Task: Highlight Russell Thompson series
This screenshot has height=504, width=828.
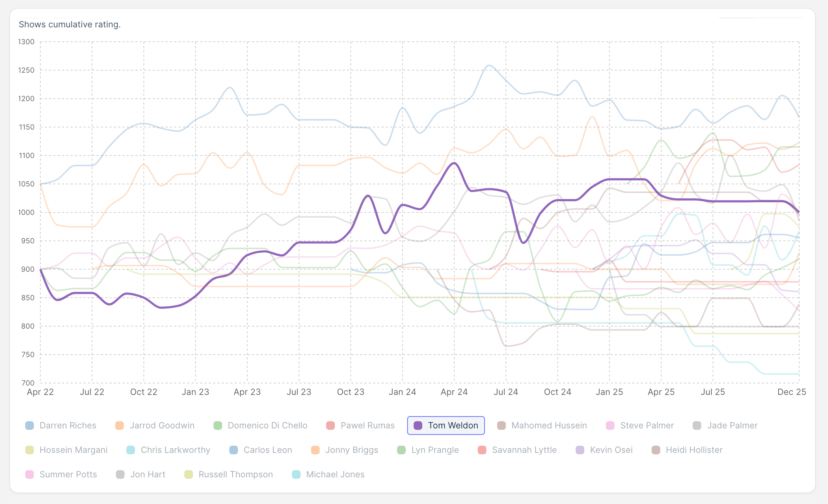Action: pos(228,474)
